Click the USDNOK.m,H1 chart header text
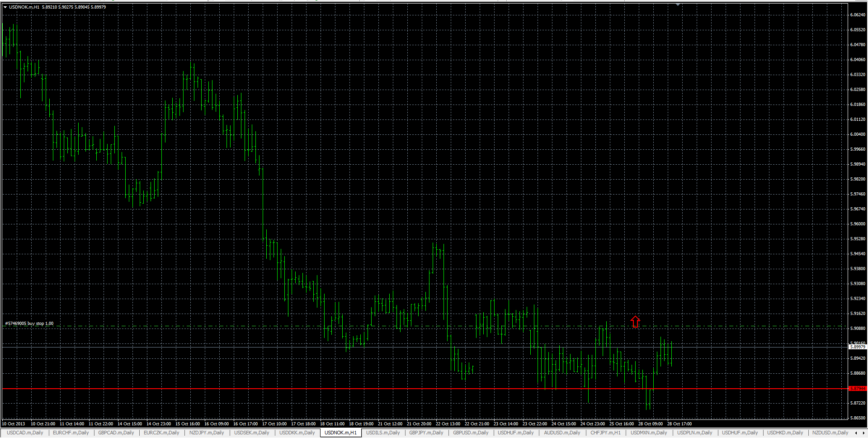Image resolution: width=868 pixels, height=438 pixels. tap(57, 7)
